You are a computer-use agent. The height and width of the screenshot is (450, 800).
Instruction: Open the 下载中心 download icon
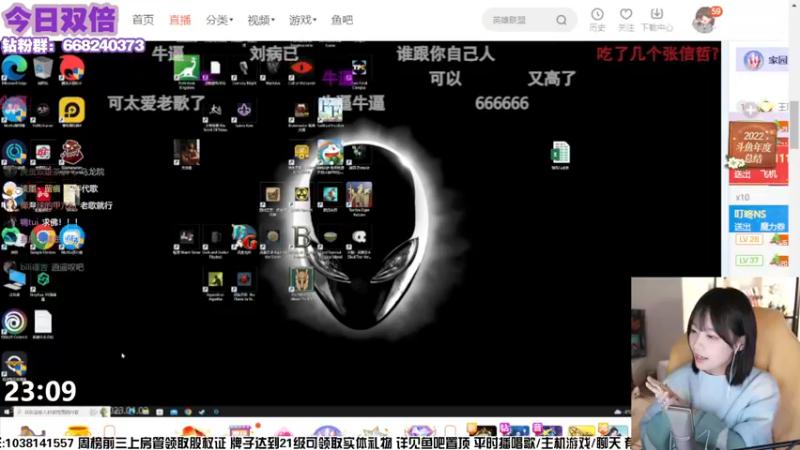(657, 19)
